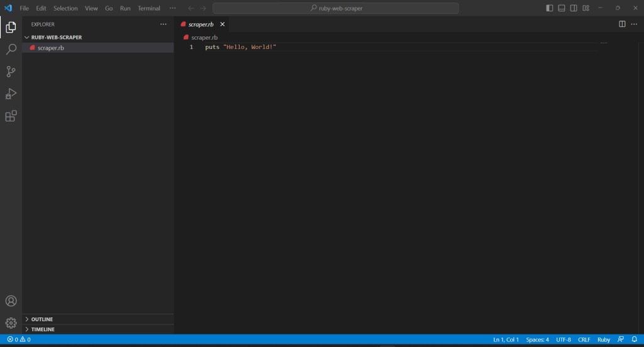Viewport: 644px width, 347px height.
Task: Click the ruby-web-scraper command center search box
Action: click(x=335, y=8)
